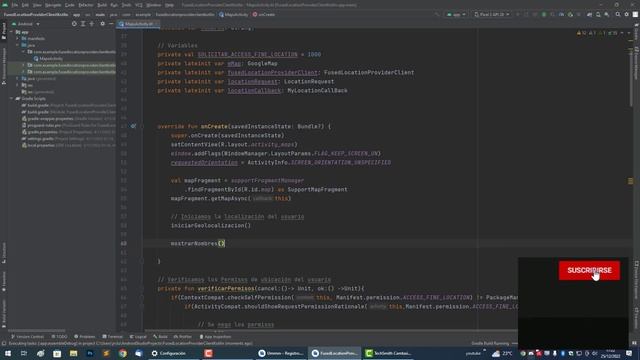Viewport: 640px width, 360px height.
Task: Click the select opened file target icon
Action: tap(74, 24)
